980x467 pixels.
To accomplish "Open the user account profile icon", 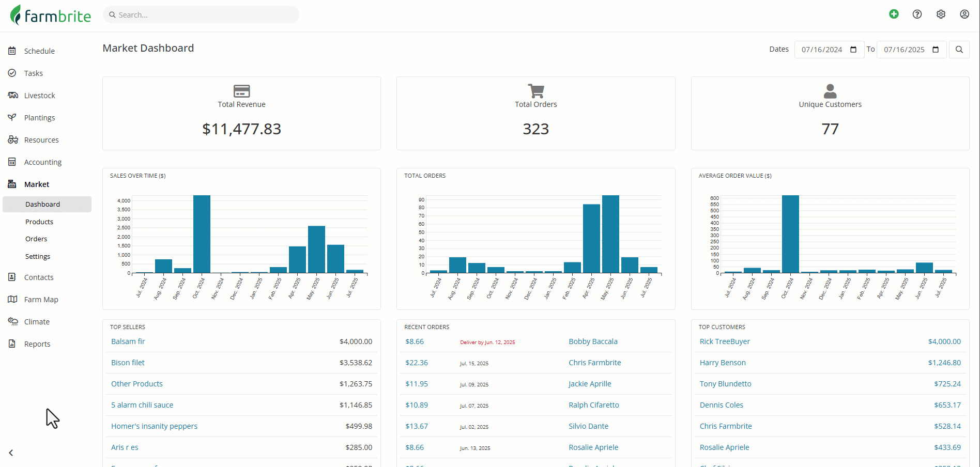I will coord(964,14).
